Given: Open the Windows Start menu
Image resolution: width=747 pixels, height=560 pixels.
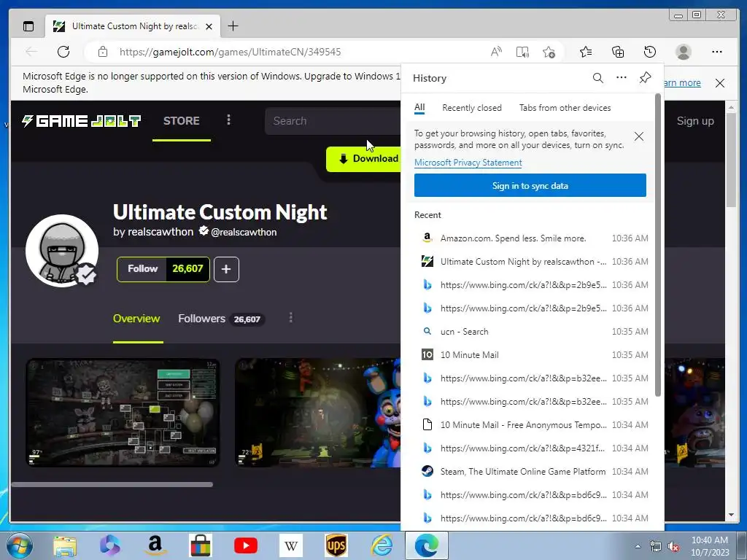Looking at the screenshot, I should point(19,545).
